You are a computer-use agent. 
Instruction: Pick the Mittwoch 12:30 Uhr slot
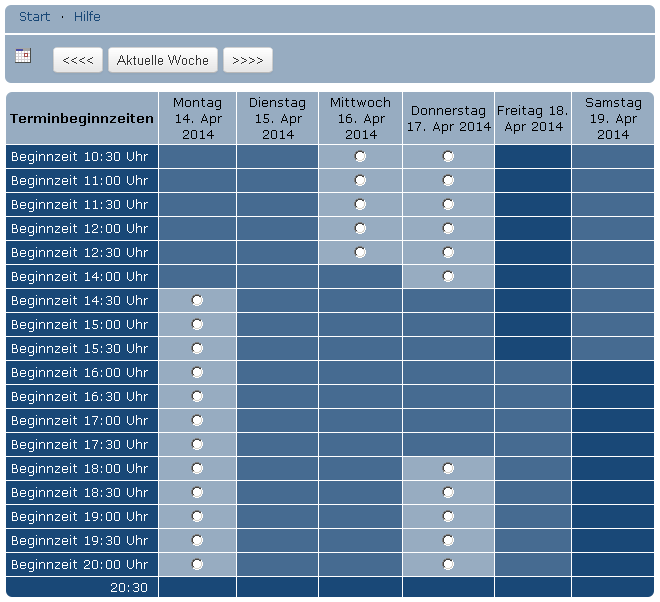(360, 253)
